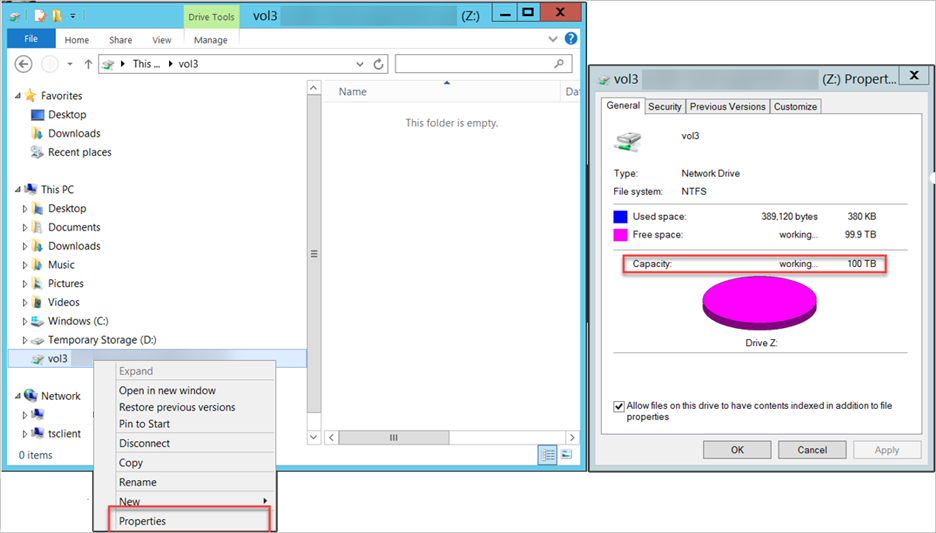Click navigation pane vertical scrollbar thumb
Viewport: 936px width, 533px height.
click(x=314, y=254)
